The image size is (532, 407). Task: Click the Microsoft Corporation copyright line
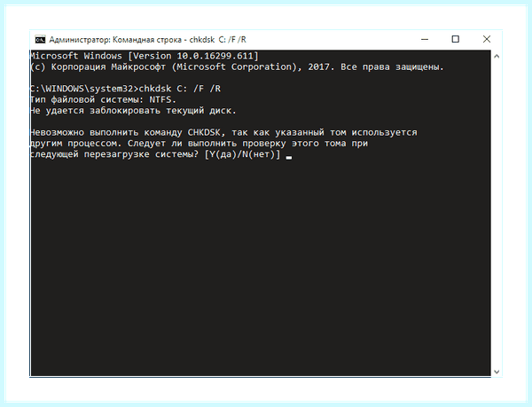coord(237,67)
